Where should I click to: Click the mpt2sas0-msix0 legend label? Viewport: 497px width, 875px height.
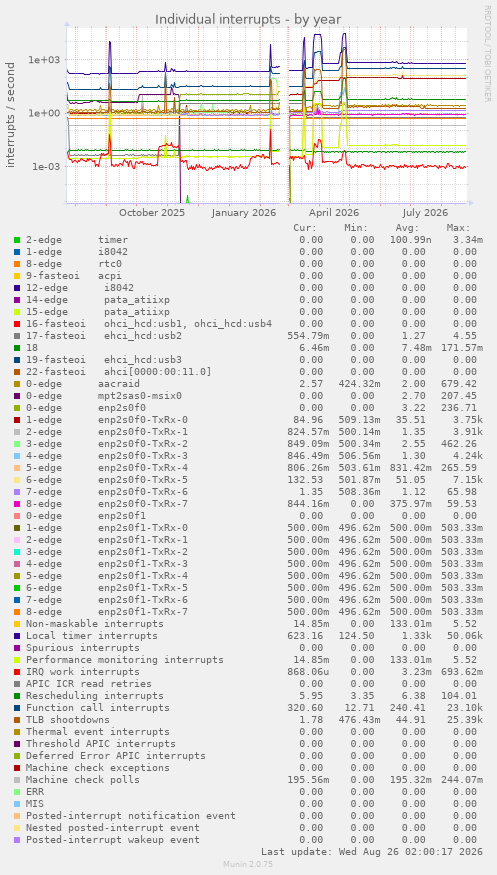click(140, 396)
